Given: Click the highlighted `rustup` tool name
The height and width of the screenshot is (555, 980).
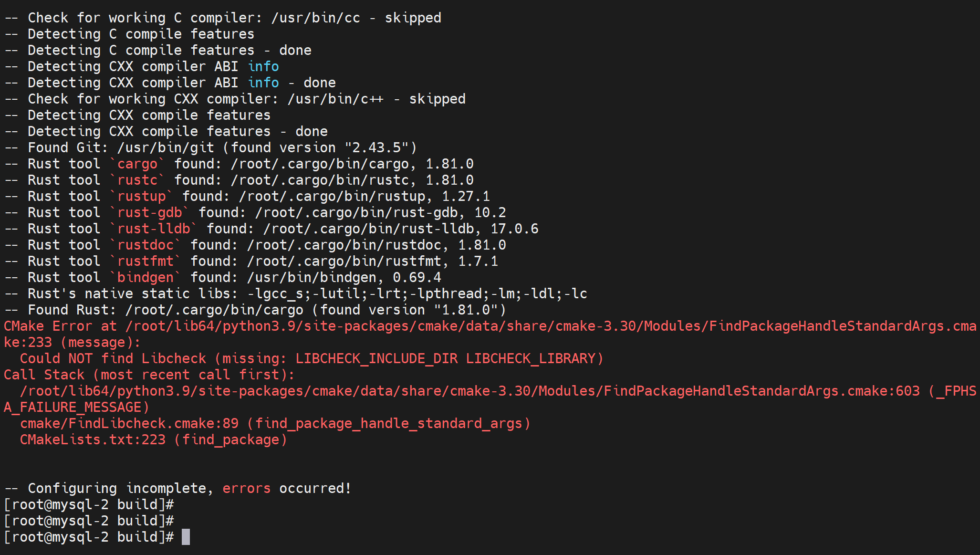Looking at the screenshot, I should tap(141, 196).
